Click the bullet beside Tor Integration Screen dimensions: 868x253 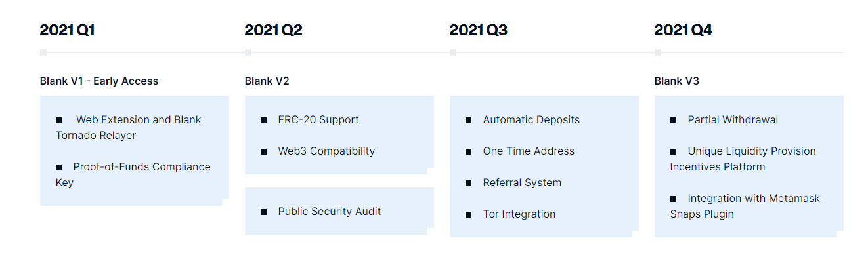click(469, 214)
